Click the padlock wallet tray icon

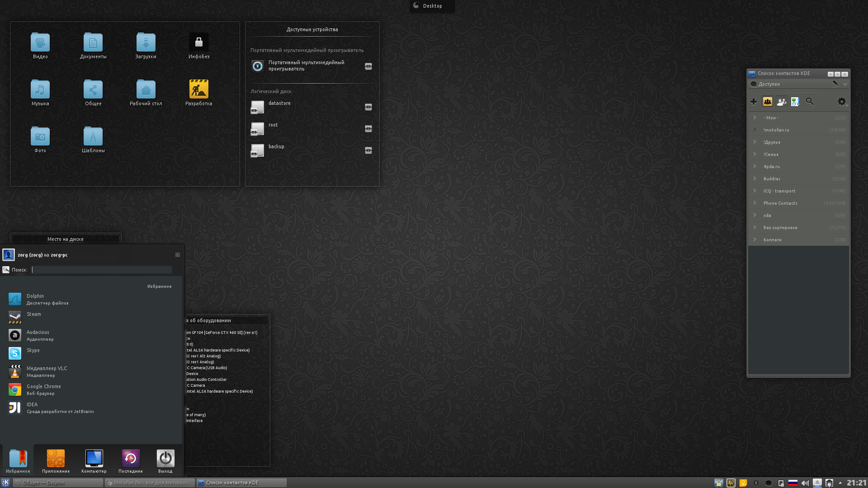(x=719, y=483)
